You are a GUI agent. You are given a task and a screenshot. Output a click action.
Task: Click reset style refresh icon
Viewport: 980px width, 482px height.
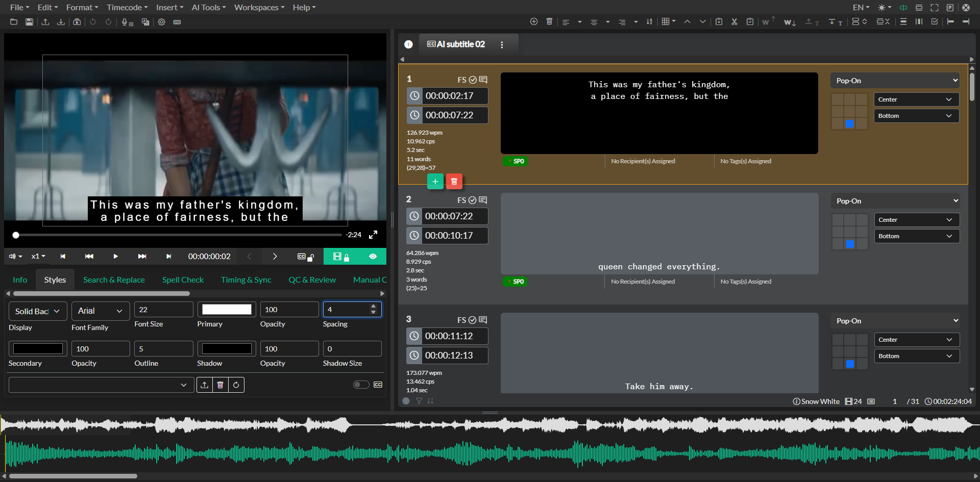(x=236, y=385)
